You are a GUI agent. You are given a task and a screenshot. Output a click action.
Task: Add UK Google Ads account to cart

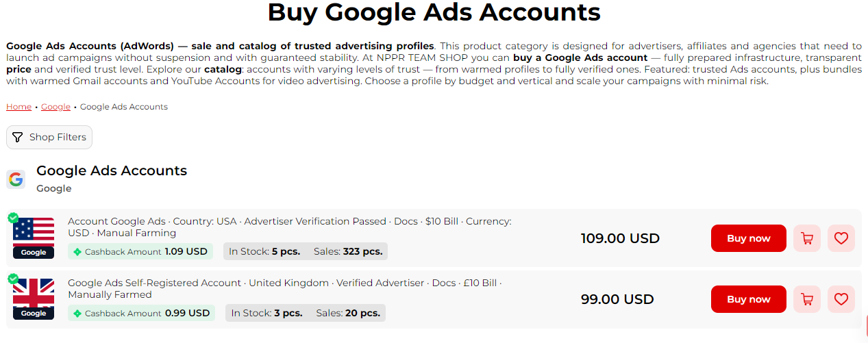807,299
